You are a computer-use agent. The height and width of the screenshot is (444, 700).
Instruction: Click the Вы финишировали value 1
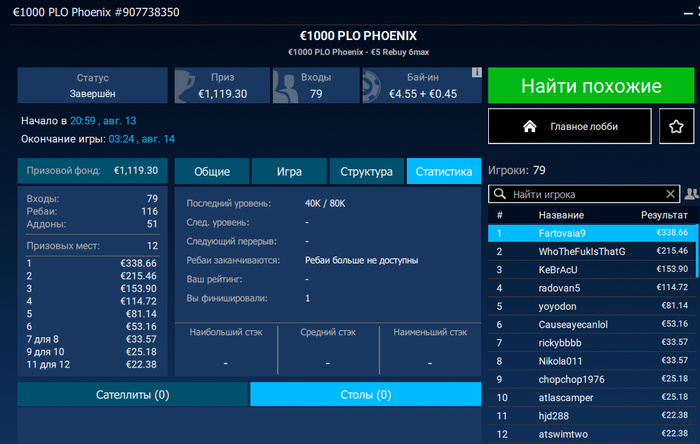[x=308, y=298]
